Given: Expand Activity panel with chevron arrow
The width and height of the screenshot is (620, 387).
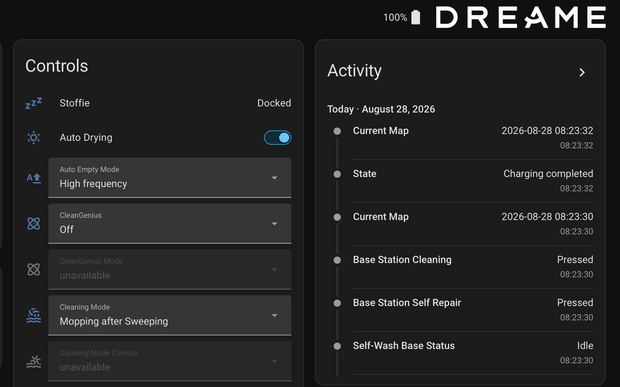Looking at the screenshot, I should (x=582, y=72).
